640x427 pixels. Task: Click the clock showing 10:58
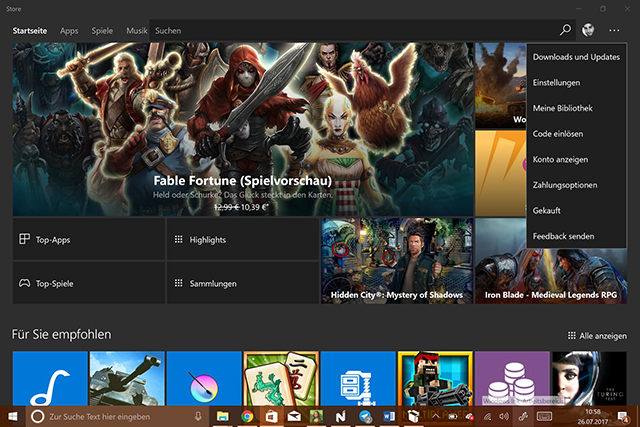point(593,411)
